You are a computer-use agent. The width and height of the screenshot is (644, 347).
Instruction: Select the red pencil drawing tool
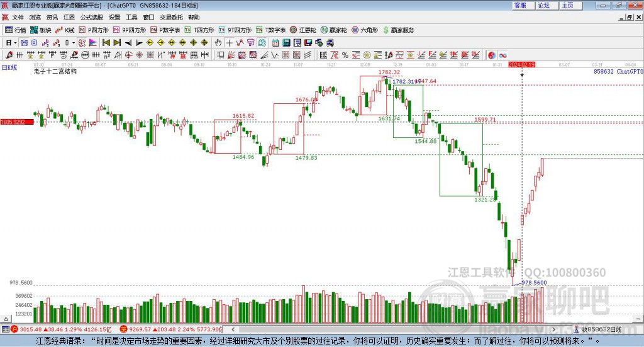pyautogui.click(x=9, y=55)
